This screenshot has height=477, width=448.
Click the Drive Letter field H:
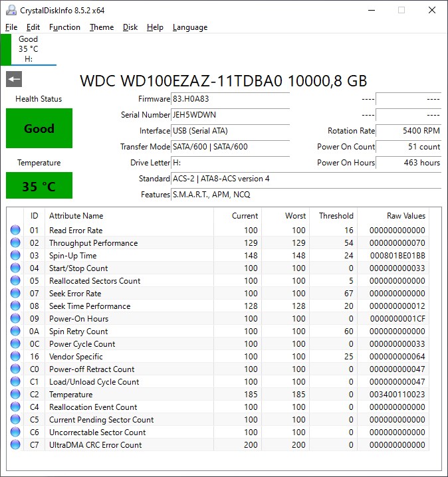tap(230, 163)
